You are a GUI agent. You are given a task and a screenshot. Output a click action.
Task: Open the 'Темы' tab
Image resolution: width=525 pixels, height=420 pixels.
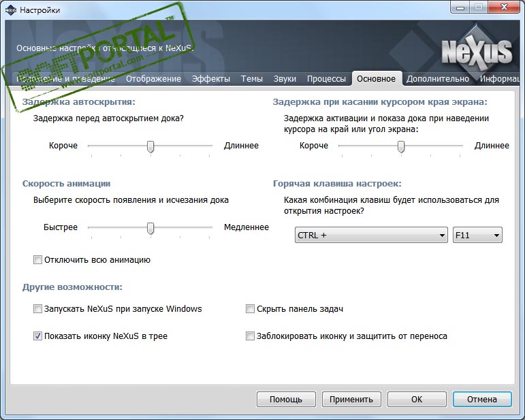pyautogui.click(x=251, y=79)
